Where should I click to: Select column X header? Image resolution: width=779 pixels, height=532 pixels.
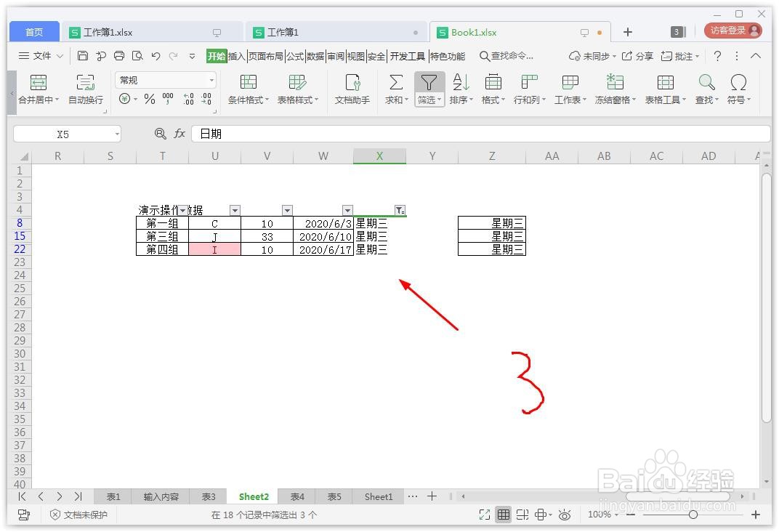(x=379, y=156)
